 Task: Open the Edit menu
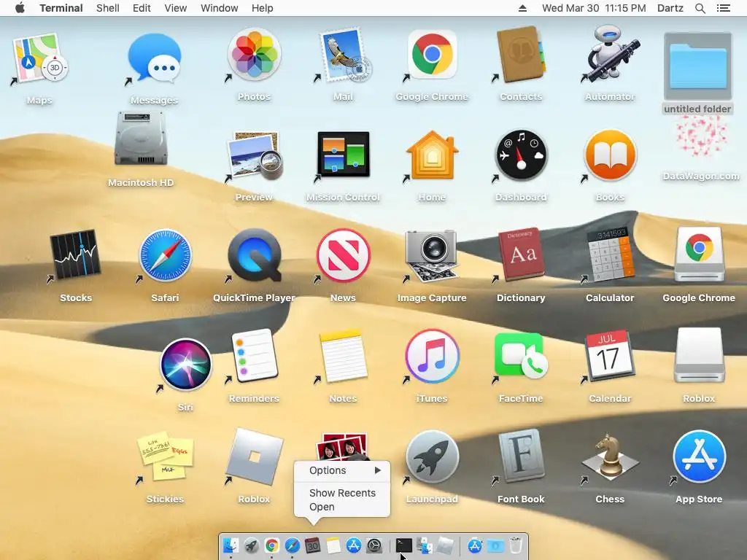tap(142, 8)
